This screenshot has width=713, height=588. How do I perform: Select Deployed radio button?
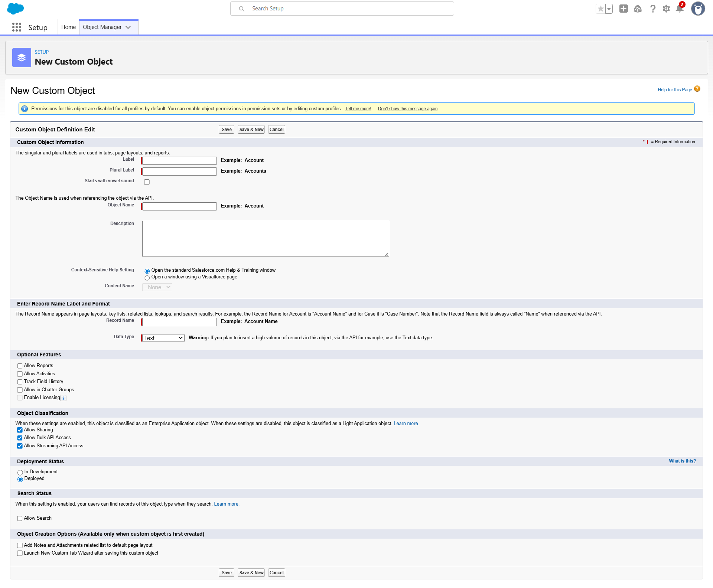click(x=20, y=479)
